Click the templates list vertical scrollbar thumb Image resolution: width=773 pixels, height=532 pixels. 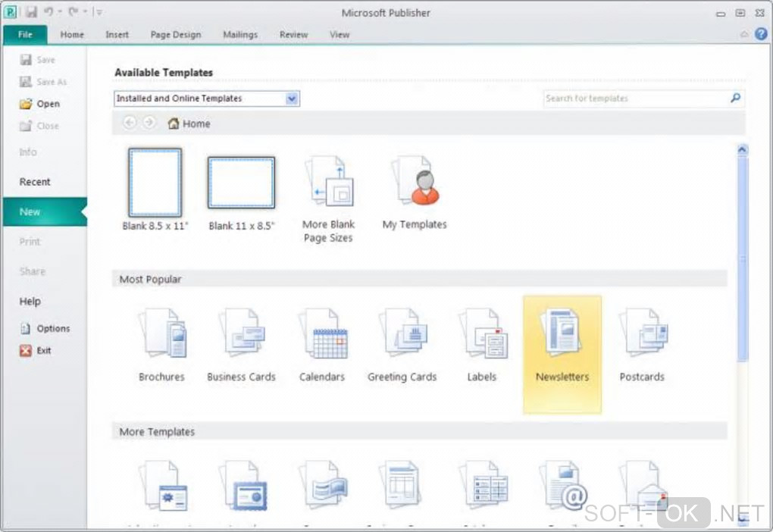[x=743, y=259]
